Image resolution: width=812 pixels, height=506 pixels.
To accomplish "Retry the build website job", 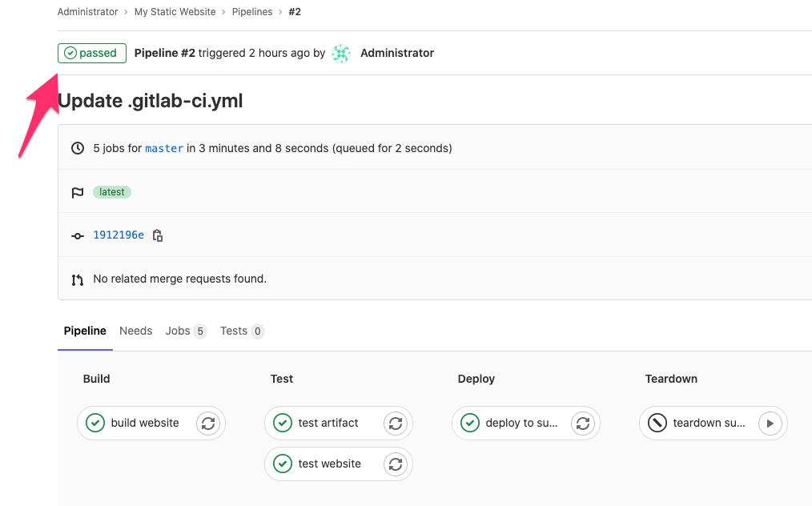I will tap(208, 423).
